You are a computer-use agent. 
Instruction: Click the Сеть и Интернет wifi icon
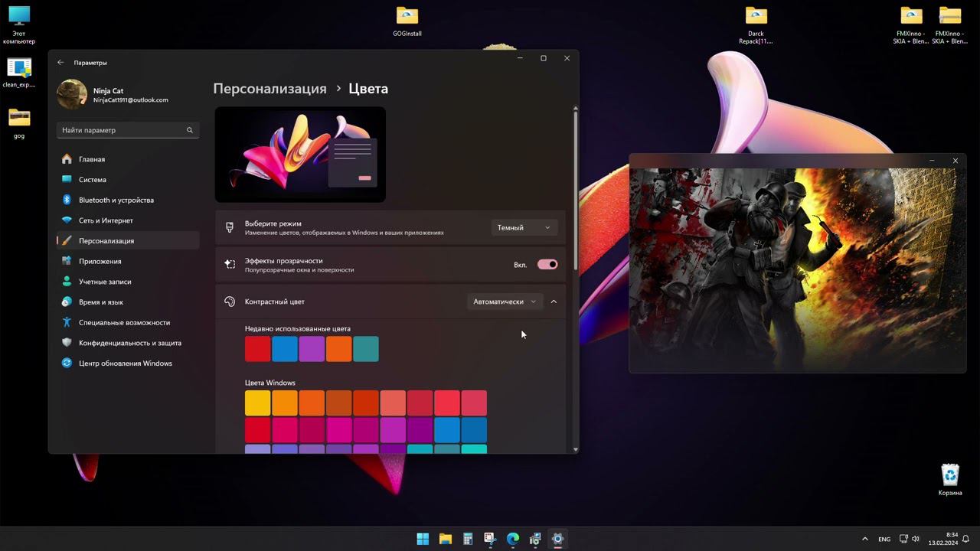coord(67,220)
